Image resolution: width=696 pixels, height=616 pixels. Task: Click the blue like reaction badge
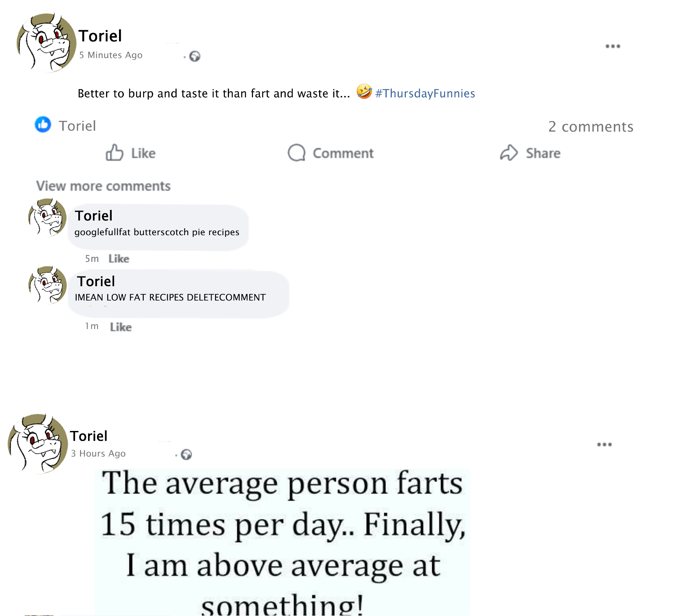[x=43, y=125]
